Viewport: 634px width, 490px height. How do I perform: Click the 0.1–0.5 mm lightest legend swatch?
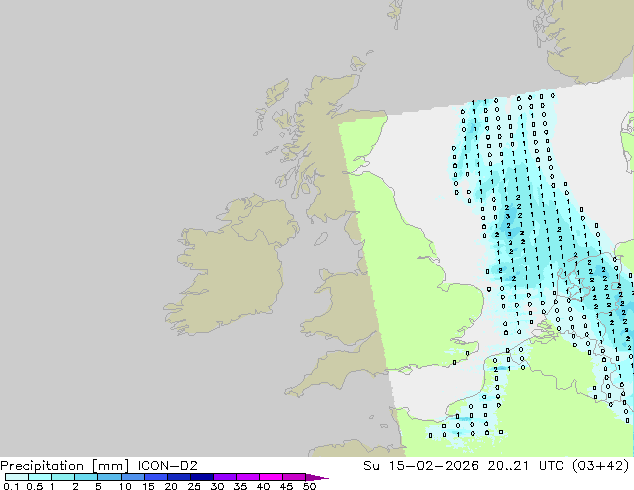[x=17, y=477]
